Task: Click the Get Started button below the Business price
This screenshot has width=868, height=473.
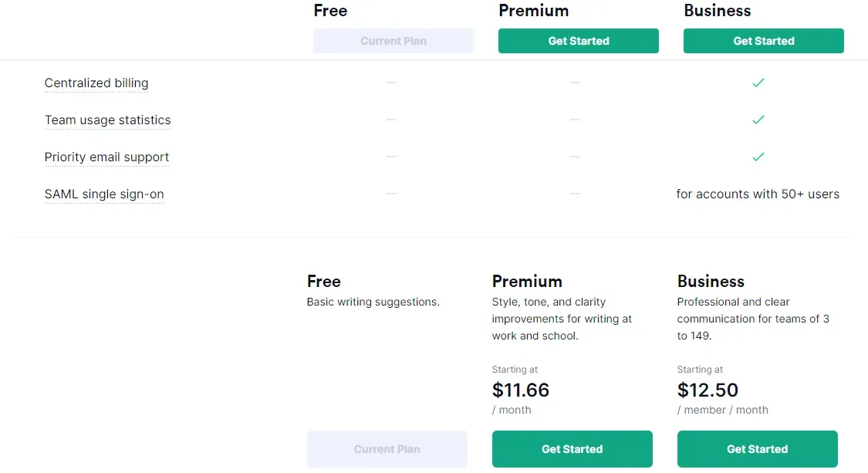Action: pos(757,448)
